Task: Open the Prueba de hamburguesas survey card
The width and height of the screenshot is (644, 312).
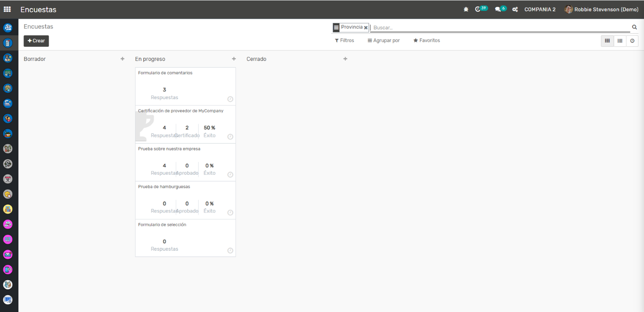Action: point(185,187)
